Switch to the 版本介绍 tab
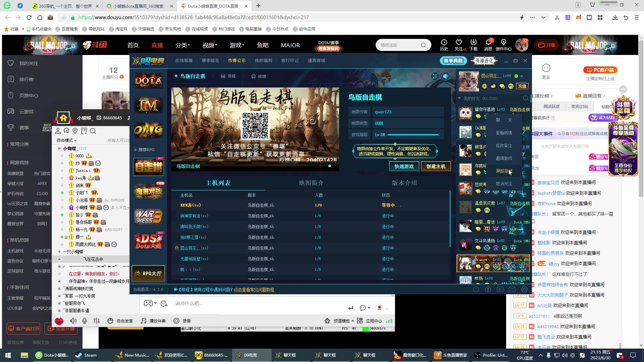The height and width of the screenshot is (362, 644). (x=404, y=183)
